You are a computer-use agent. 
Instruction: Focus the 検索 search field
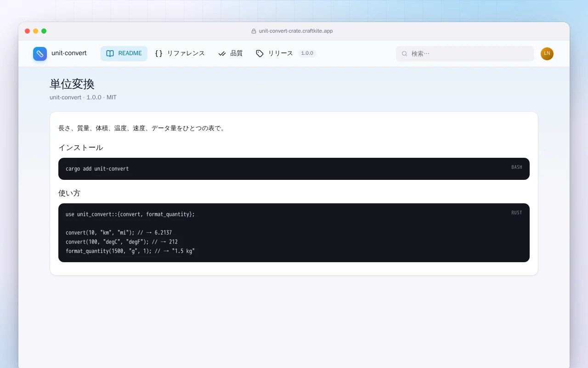465,54
